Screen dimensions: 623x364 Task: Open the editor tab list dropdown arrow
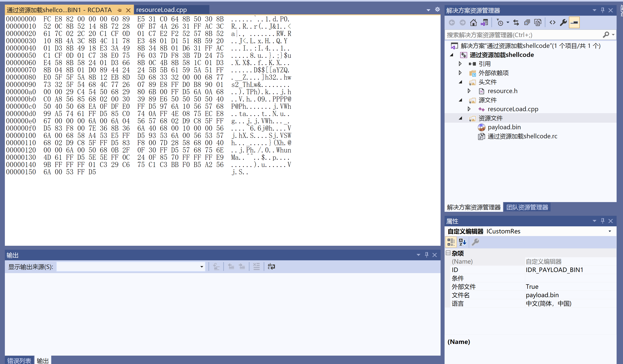428,10
